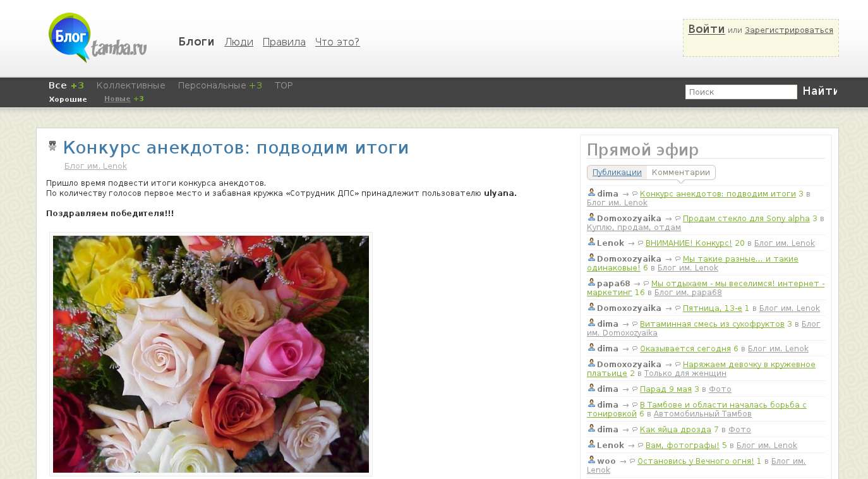Click comment bubble icon before 'Пятница, 13-е'

tap(678, 308)
